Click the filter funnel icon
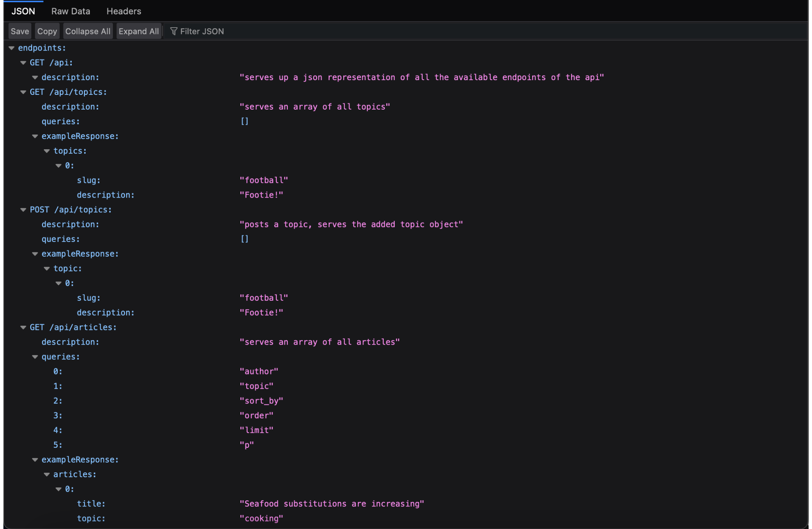812x529 pixels. click(x=174, y=31)
